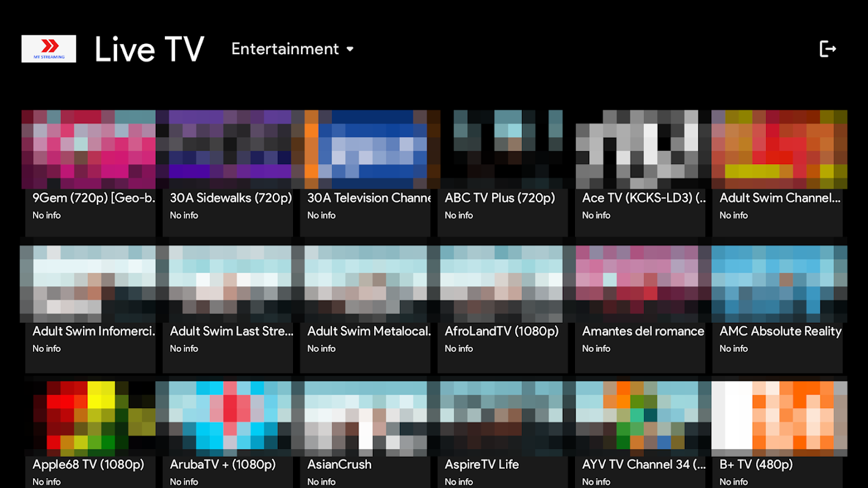Click 'No info' under Ace TV (KCKS-LD3)
The image size is (868, 488).
[596, 215]
